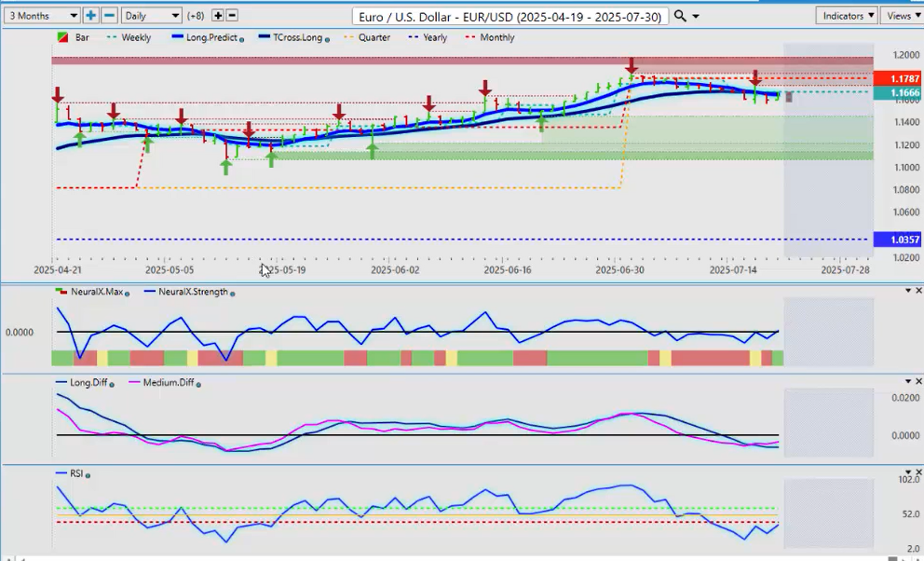The width and height of the screenshot is (924, 561).
Task: Click the black plus button after (+8)
Action: click(218, 16)
